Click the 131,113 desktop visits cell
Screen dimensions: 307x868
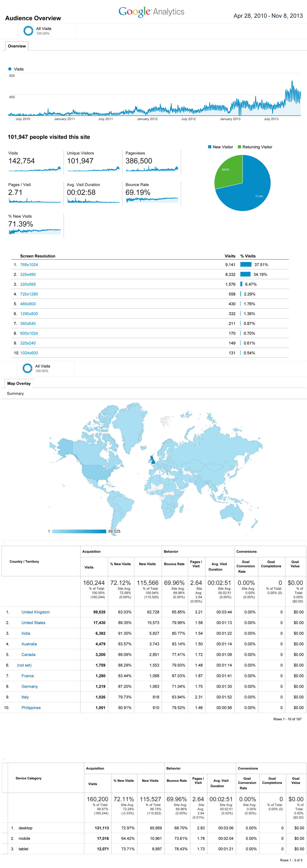coord(102,828)
